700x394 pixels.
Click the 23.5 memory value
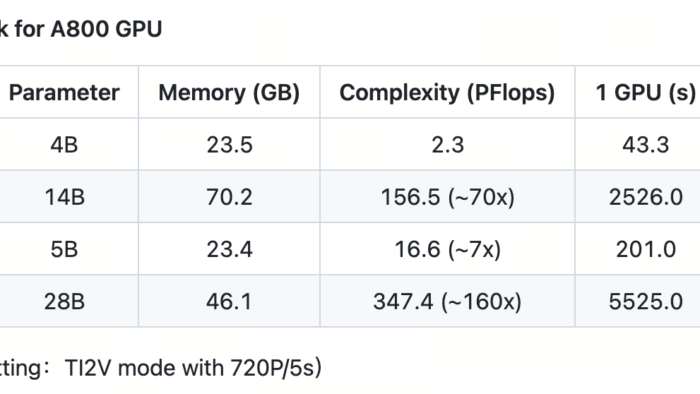coord(229,145)
